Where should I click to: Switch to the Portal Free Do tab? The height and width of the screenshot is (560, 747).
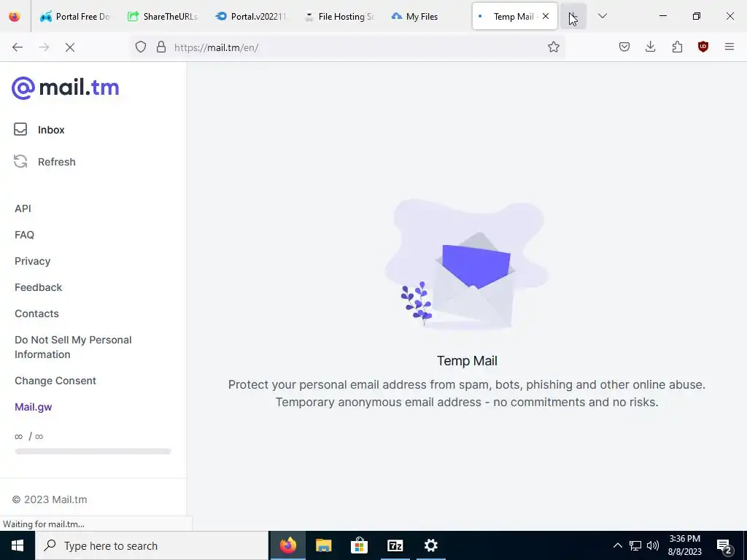(x=75, y=16)
